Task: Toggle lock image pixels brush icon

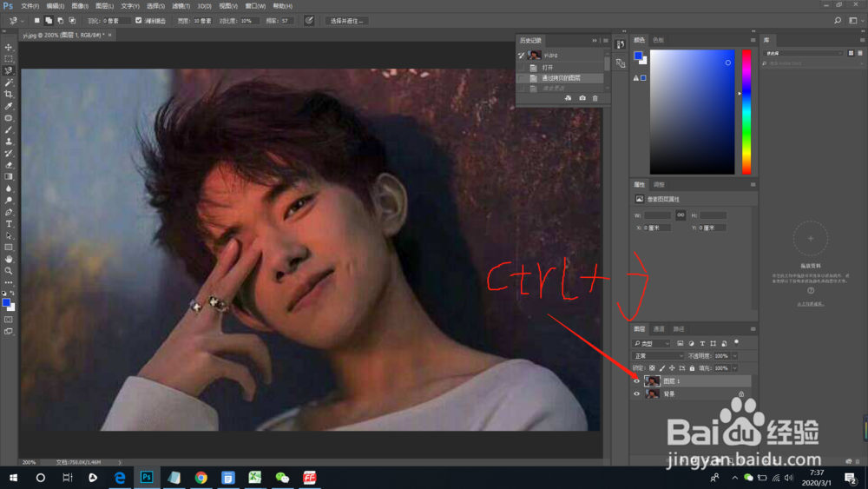Action: (x=662, y=367)
